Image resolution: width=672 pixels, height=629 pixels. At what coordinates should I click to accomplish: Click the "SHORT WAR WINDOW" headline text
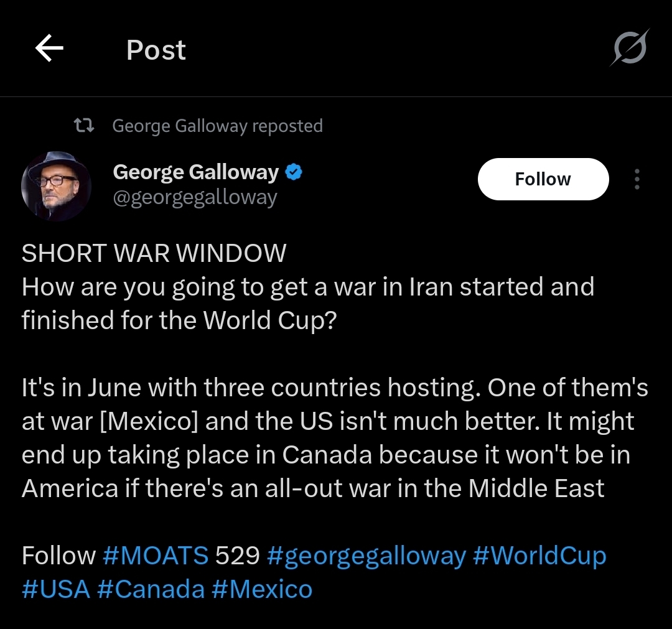pos(154,253)
